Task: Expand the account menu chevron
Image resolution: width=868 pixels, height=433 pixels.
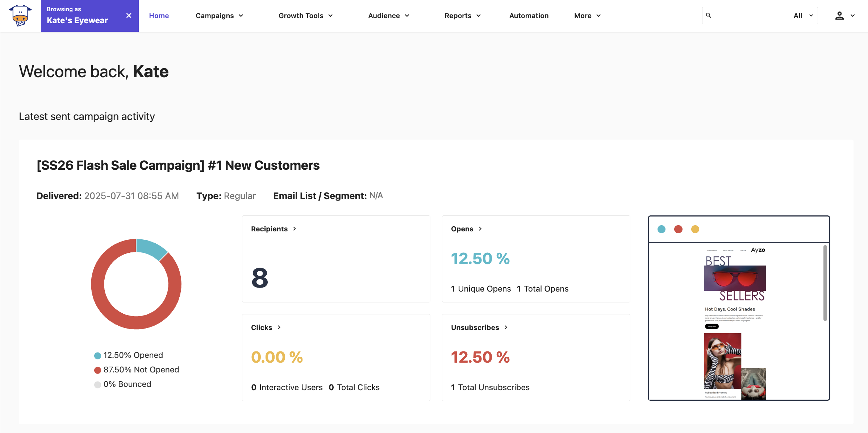Action: click(853, 16)
